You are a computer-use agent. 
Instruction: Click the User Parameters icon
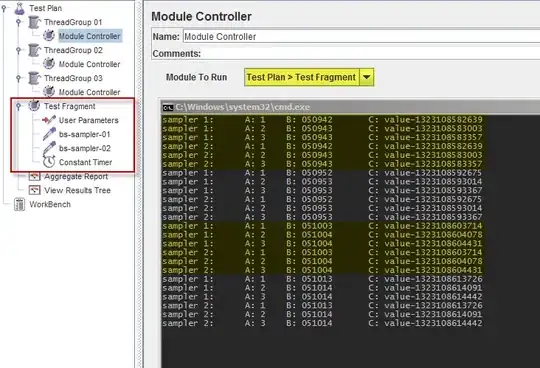tap(49, 120)
